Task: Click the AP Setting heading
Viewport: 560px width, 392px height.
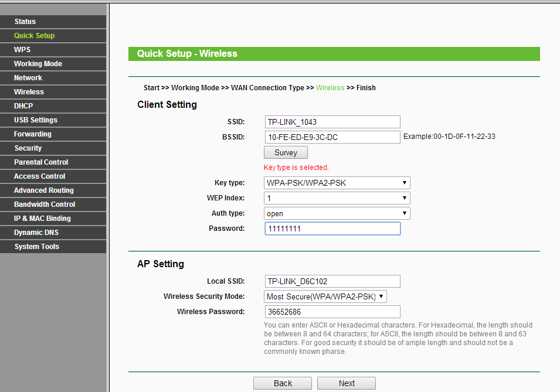Action: 161,264
